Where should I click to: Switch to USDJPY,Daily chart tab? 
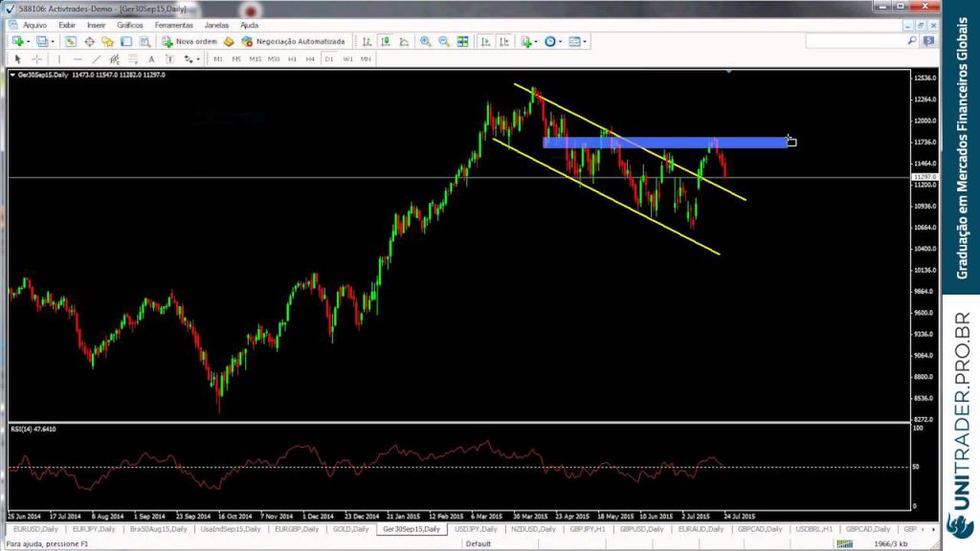[x=476, y=529]
